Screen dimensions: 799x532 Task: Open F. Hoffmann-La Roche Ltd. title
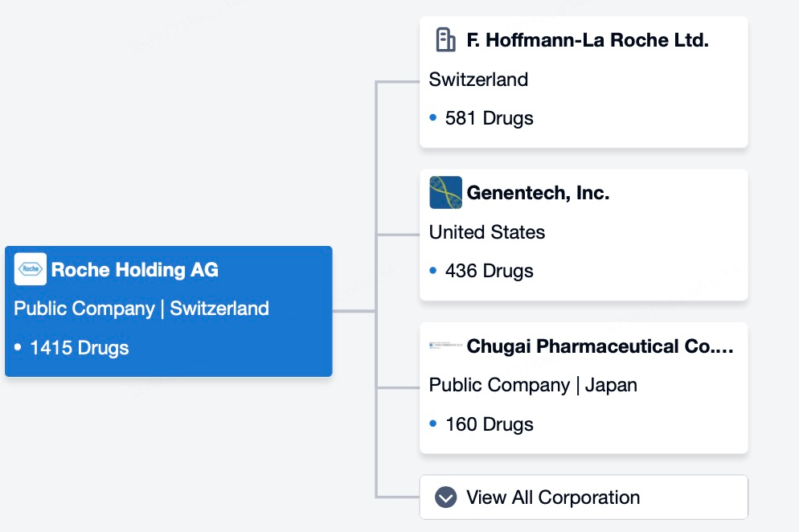pyautogui.click(x=588, y=40)
